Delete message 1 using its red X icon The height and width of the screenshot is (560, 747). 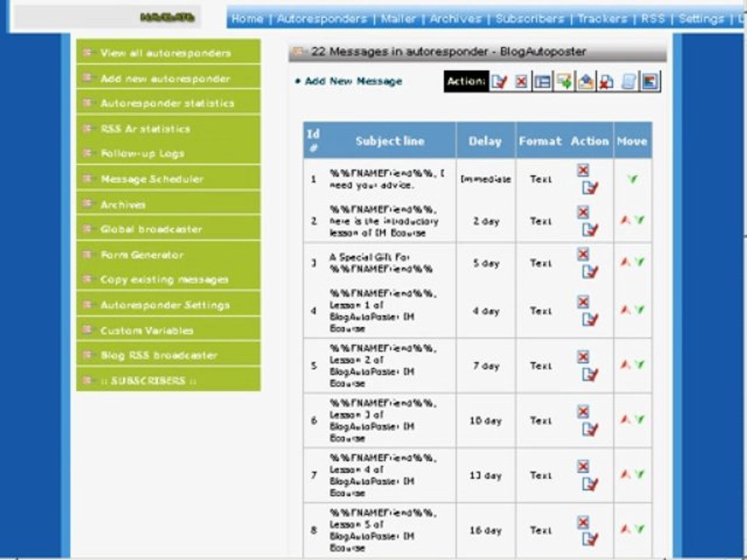click(x=583, y=170)
